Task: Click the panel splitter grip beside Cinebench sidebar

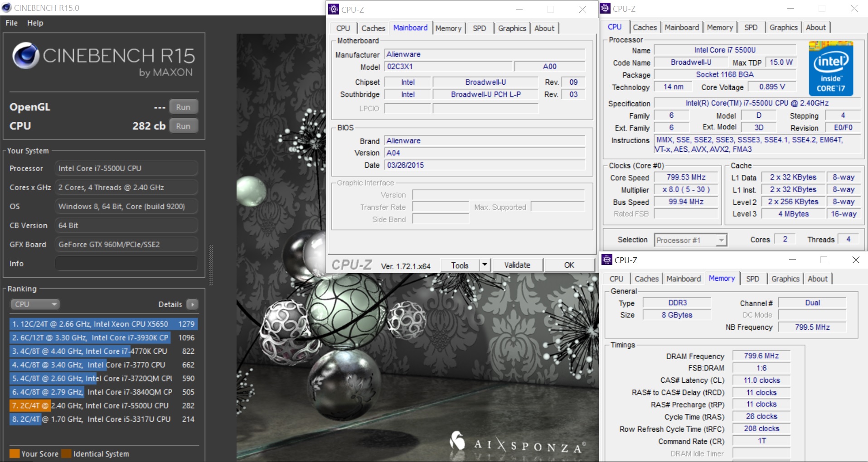Action: [x=211, y=265]
